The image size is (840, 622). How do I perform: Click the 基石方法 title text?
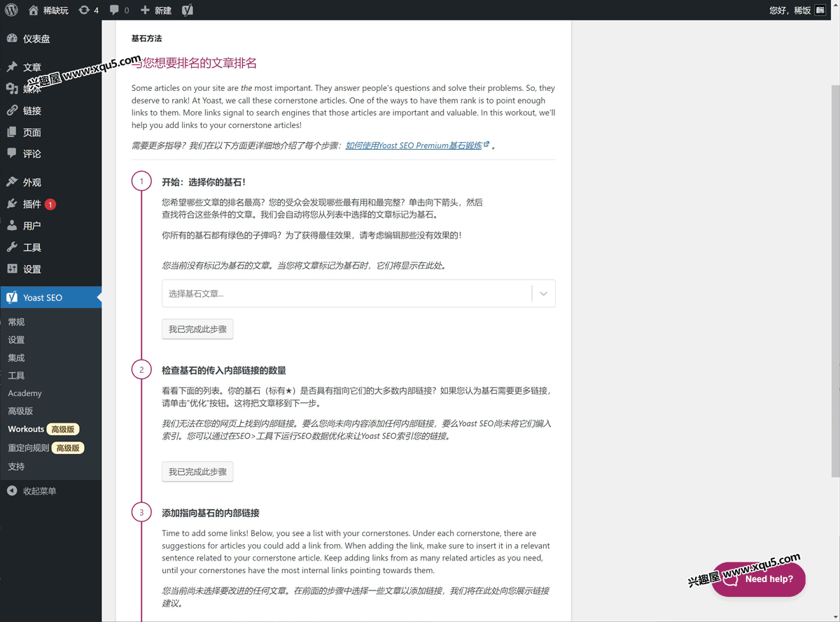tap(146, 38)
